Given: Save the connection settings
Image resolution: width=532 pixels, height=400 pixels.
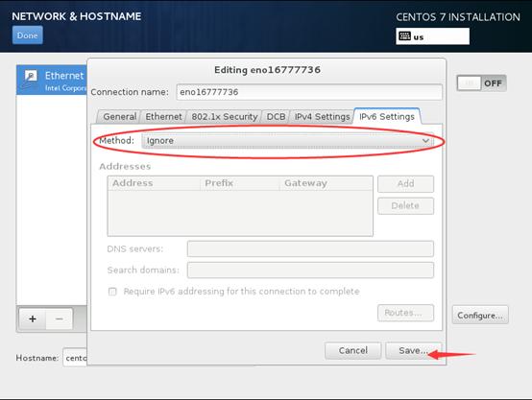Looking at the screenshot, I should (x=413, y=350).
